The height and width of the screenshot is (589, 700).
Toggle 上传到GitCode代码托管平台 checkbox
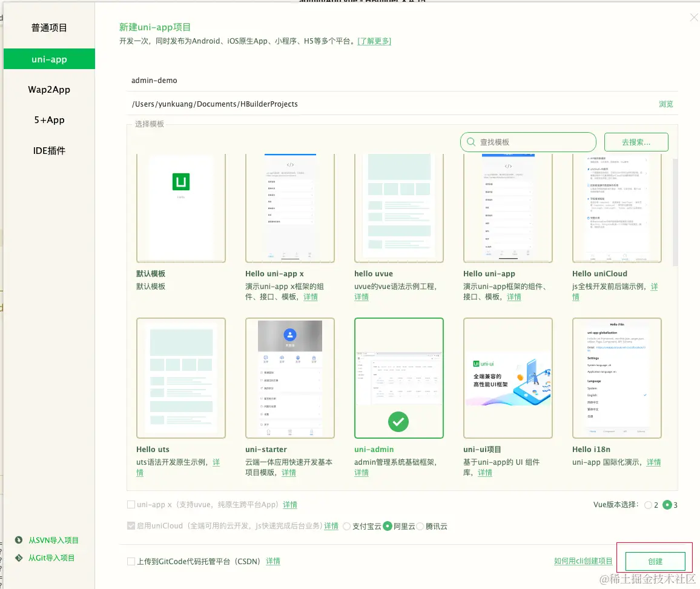tap(131, 561)
